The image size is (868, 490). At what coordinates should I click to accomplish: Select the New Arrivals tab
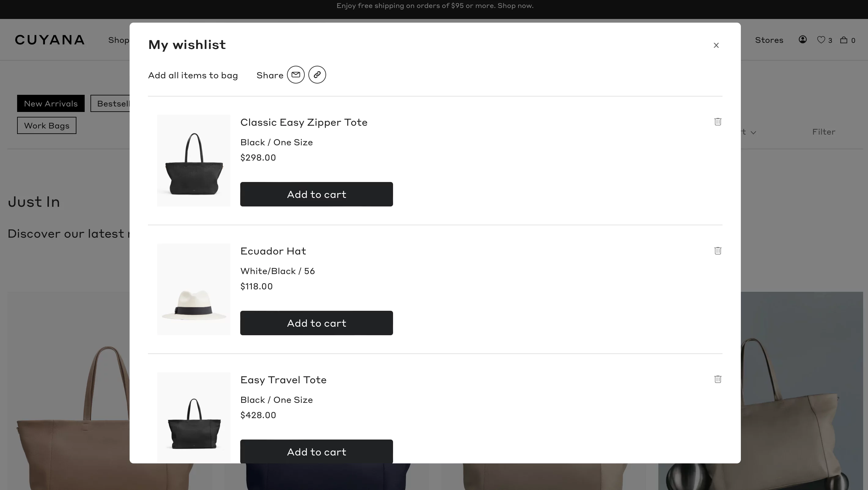(x=51, y=103)
